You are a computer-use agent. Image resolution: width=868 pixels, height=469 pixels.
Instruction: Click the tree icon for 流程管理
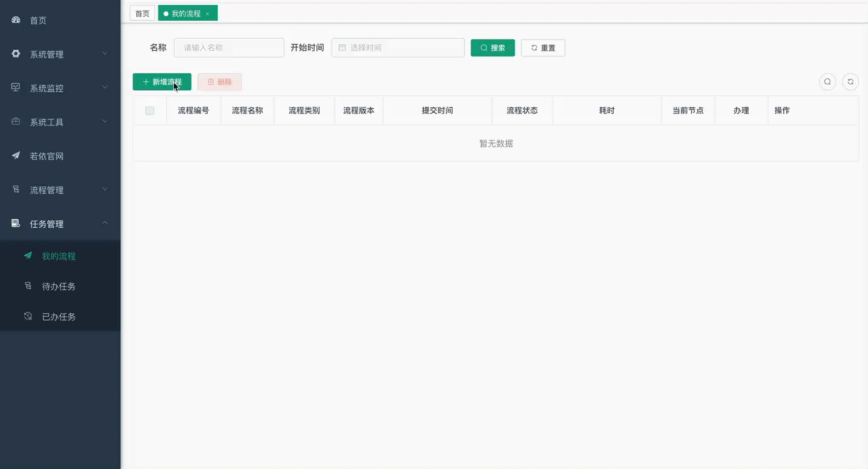(16, 190)
